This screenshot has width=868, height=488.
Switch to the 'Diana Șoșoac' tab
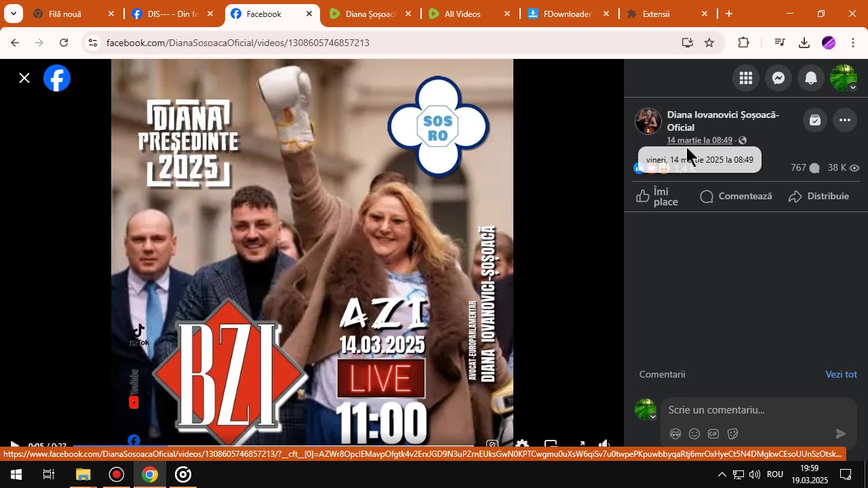(x=370, y=14)
